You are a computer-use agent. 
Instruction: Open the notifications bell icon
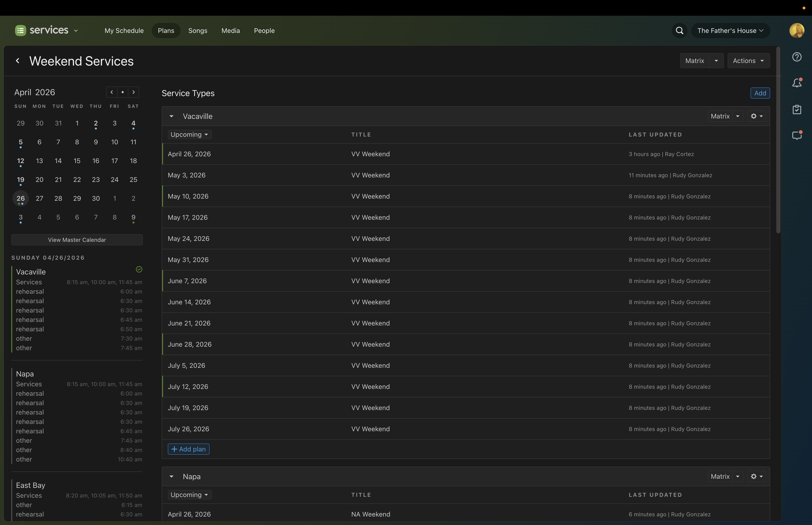(797, 83)
